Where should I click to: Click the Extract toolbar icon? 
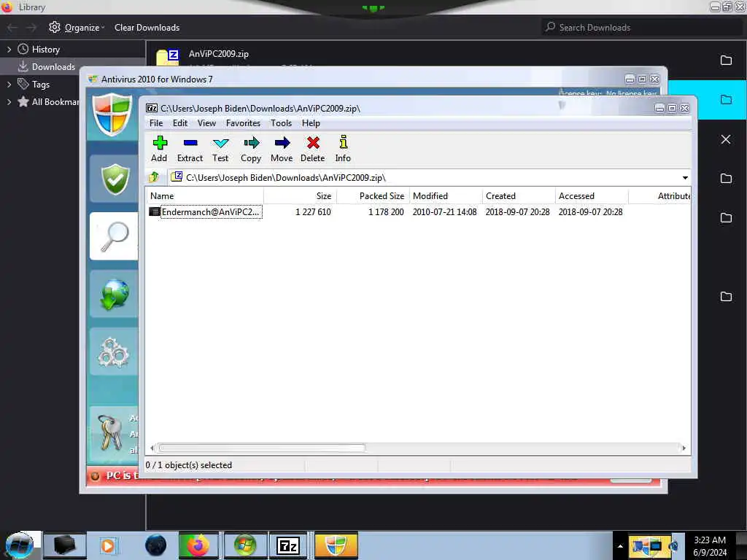click(190, 149)
